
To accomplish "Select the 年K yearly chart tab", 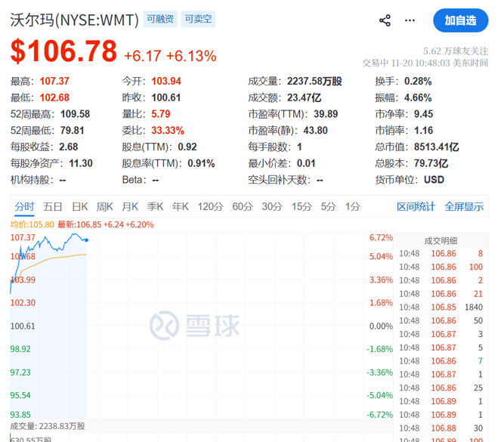I will coord(180,206).
